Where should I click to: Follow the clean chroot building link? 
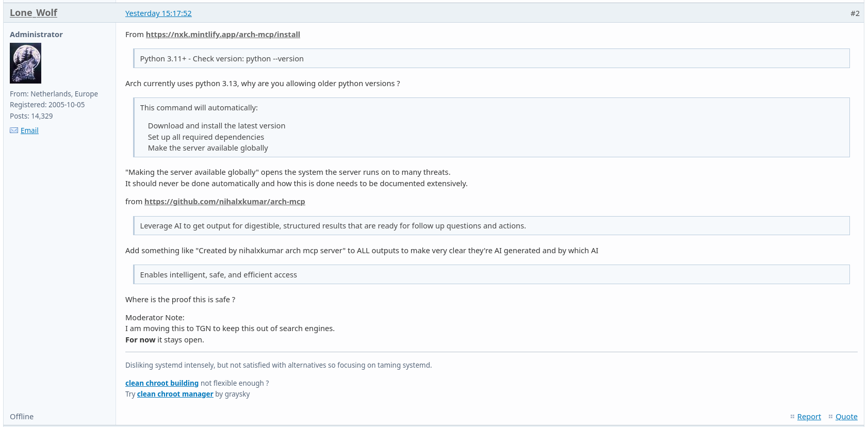tap(161, 383)
